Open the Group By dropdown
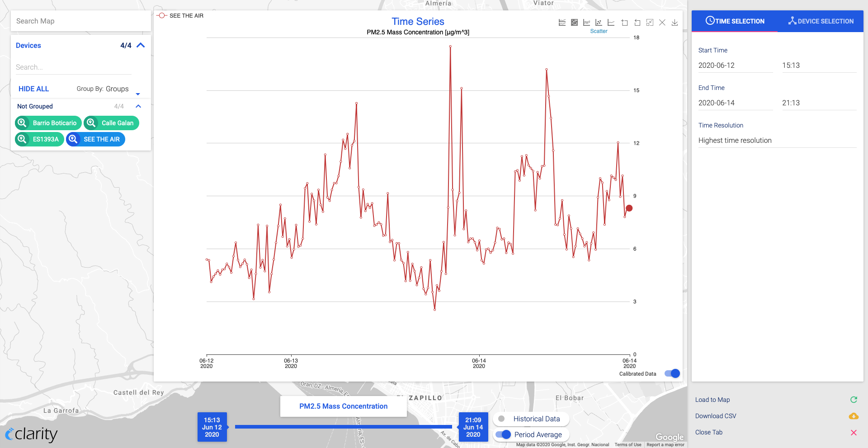Screen dimensions: 868x448 click(x=108, y=89)
